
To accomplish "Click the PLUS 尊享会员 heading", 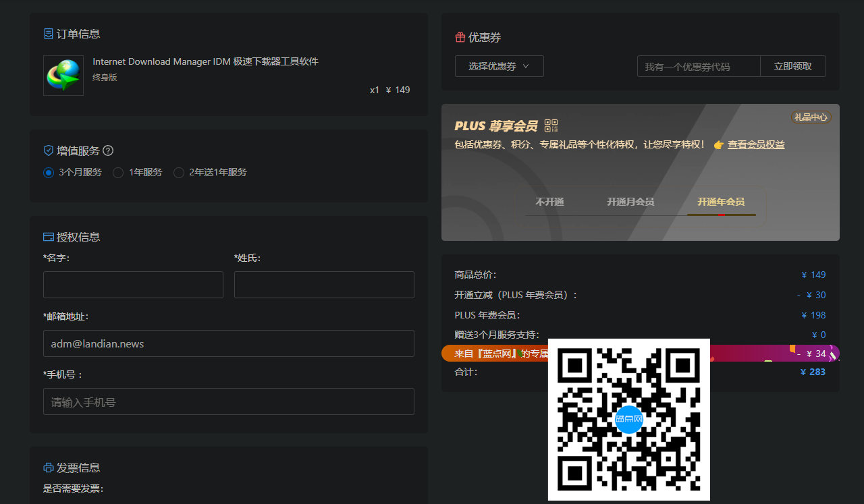I will 496,126.
